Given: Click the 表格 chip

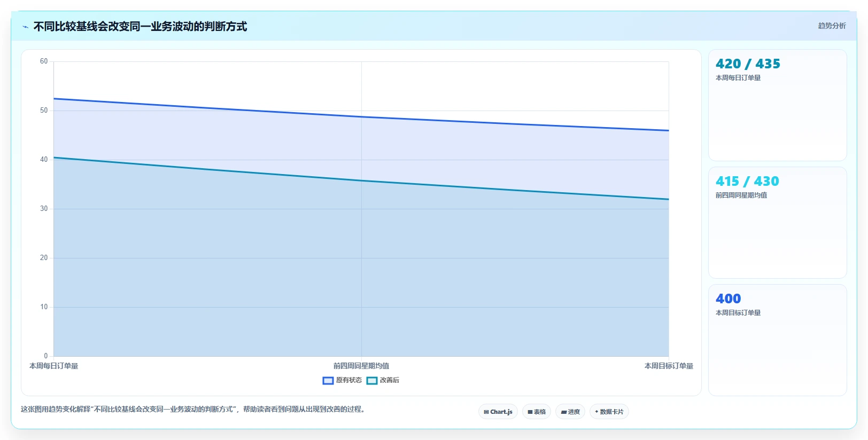Looking at the screenshot, I should click(x=537, y=412).
